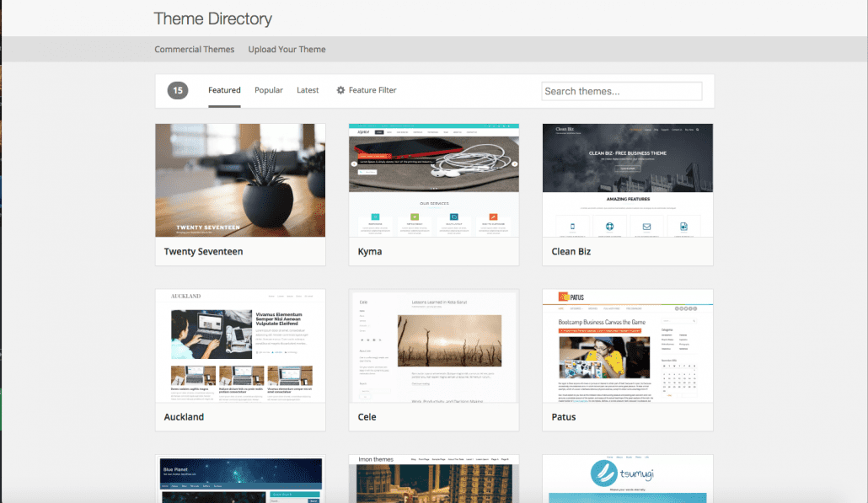Open the Commercial Themes page
The height and width of the screenshot is (503, 868).
click(194, 49)
